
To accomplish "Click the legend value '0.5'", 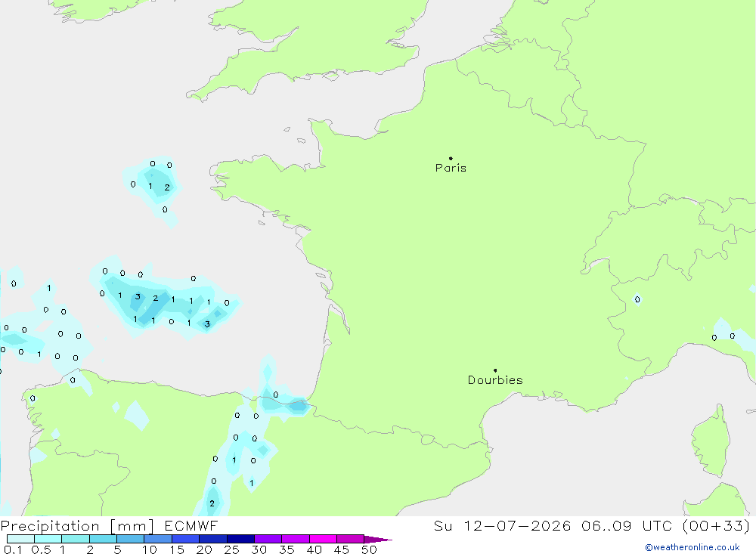I will [x=41, y=549].
